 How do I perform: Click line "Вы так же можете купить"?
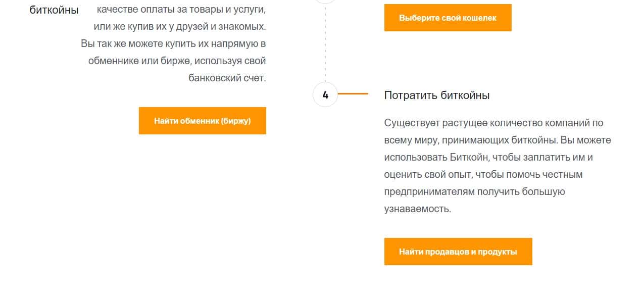pyautogui.click(x=173, y=44)
